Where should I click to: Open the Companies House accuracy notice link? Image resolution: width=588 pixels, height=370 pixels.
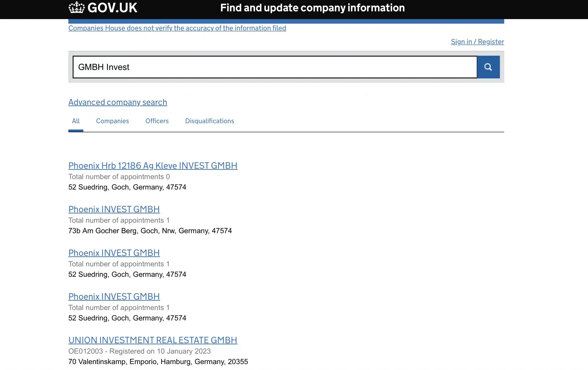[x=177, y=28]
